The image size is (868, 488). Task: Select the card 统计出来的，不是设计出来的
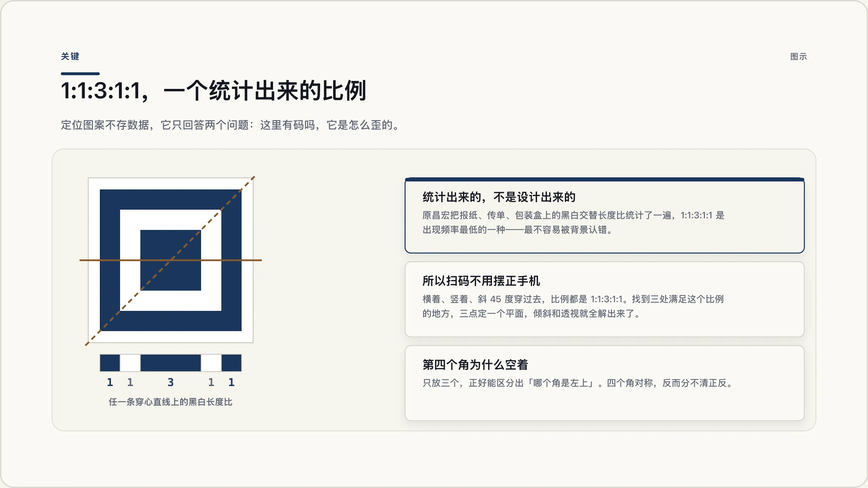[605, 215]
